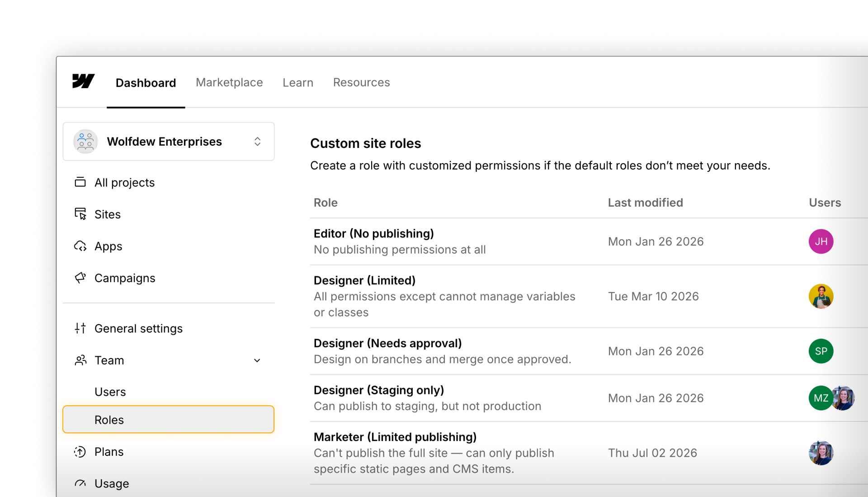Click the Wolfdew Enterprises workspace avatar icon
Viewport: 868px width, 497px height.
(85, 142)
